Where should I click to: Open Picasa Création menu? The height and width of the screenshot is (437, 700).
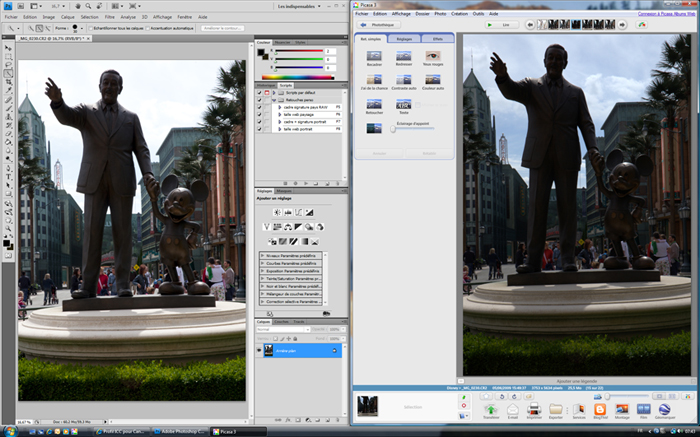459,14
